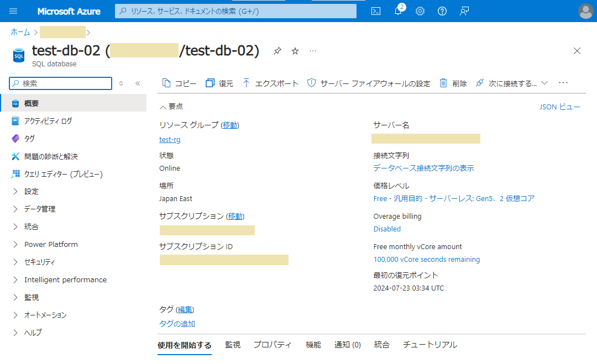Click the Restore toolbar button
The image size is (597, 364).
pos(219,83)
